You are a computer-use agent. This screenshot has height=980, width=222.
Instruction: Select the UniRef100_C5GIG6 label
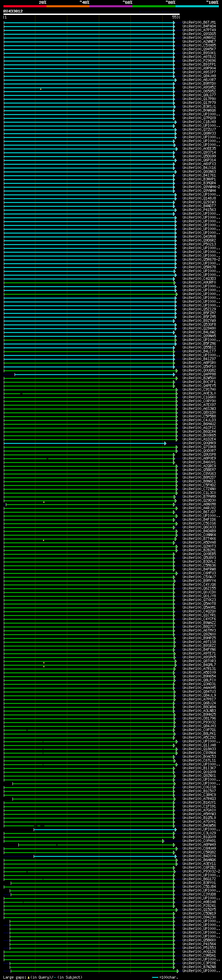point(199,524)
